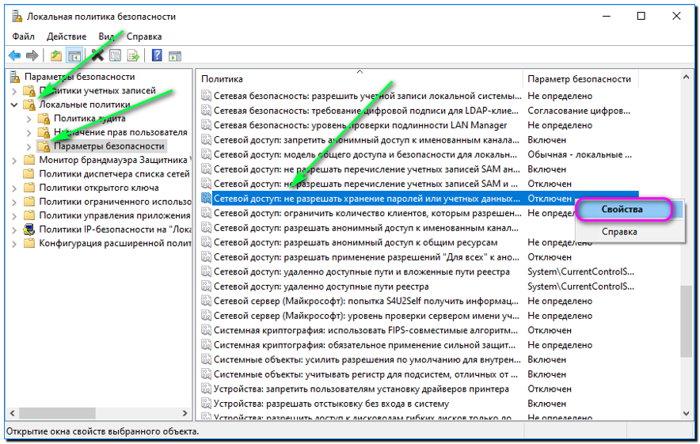Expand Монитор брандмауэра Защитника node

(x=14, y=160)
